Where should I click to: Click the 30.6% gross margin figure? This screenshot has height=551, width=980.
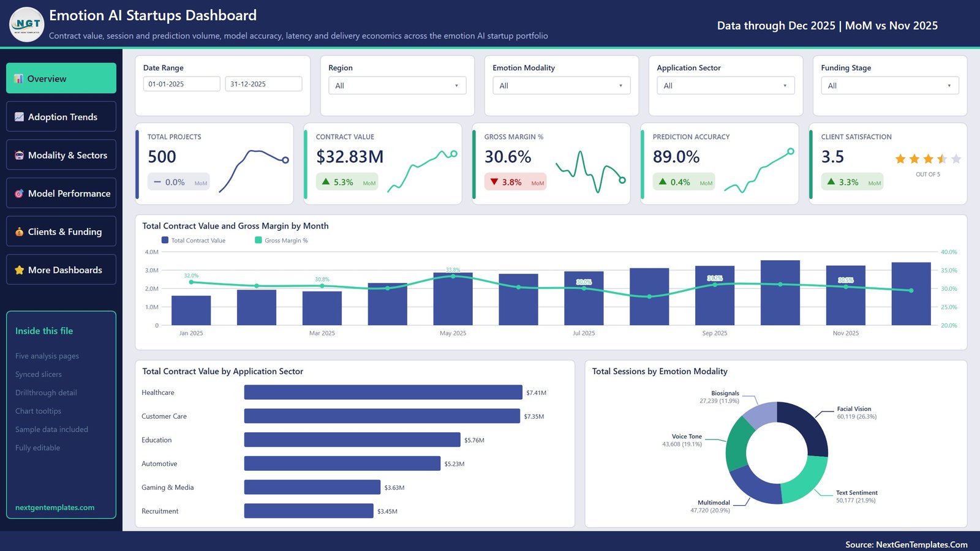point(508,157)
